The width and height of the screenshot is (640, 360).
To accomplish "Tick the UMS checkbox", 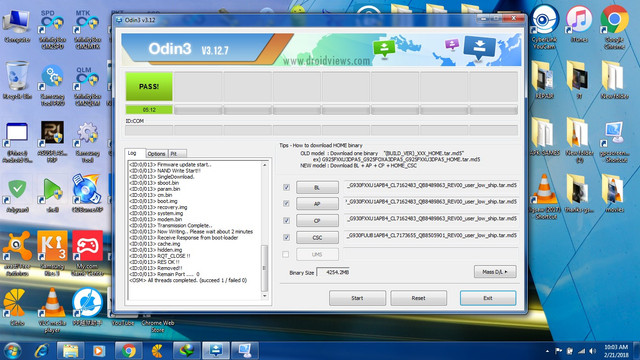I will 286,254.
